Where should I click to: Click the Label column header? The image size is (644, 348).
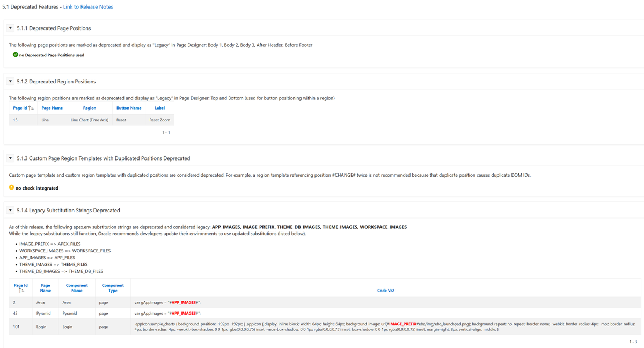(160, 108)
